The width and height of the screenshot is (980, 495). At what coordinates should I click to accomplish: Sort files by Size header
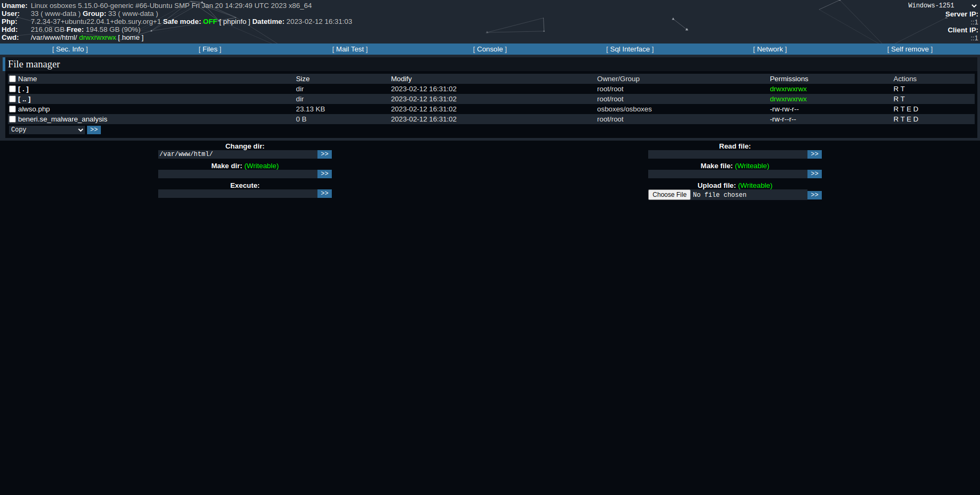click(x=303, y=79)
